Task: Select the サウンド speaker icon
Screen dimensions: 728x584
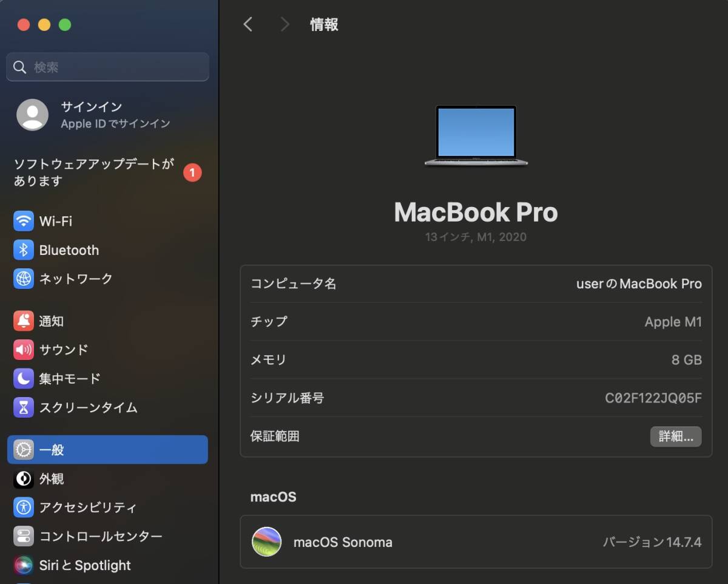Action: coord(24,350)
